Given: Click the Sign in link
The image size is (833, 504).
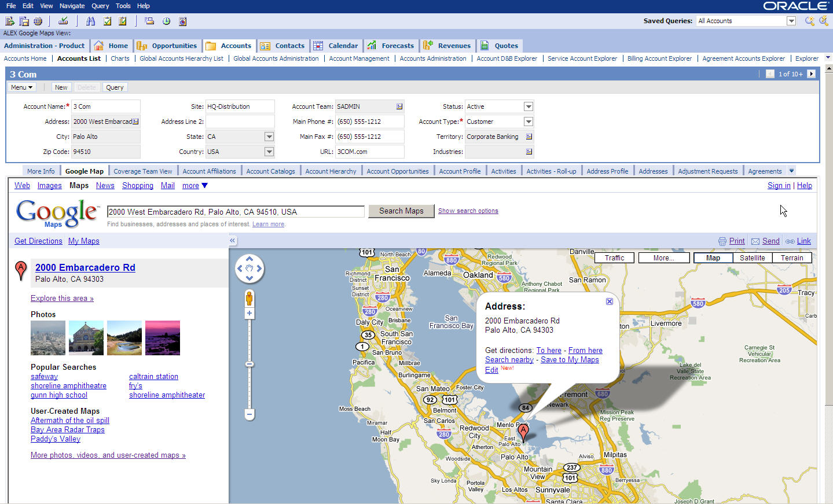Looking at the screenshot, I should (x=779, y=186).
